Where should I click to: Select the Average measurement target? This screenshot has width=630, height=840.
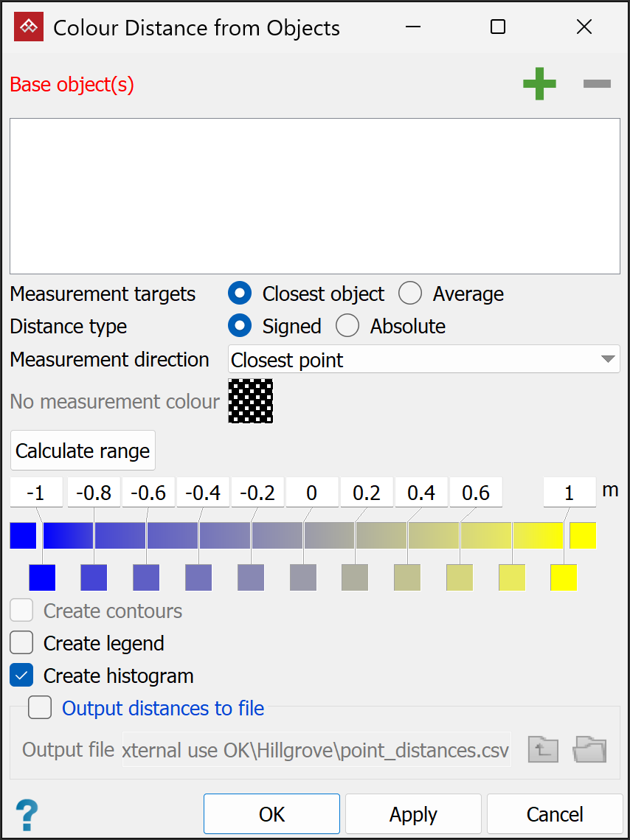[x=410, y=294]
